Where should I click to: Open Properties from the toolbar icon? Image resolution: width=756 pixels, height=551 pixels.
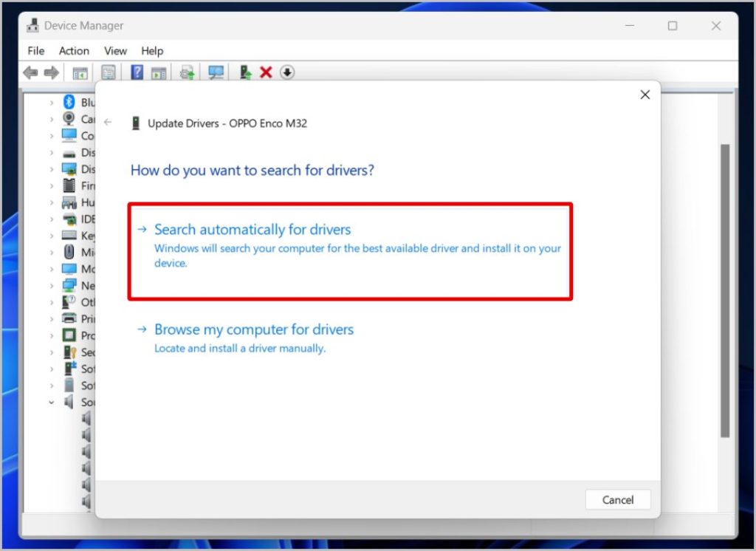[x=109, y=73]
